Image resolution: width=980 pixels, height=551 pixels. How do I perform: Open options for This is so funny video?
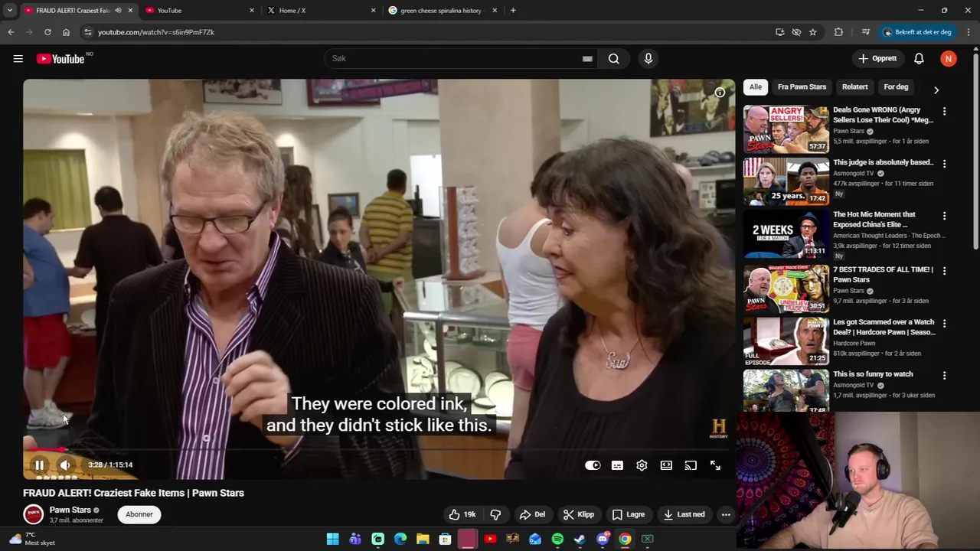click(944, 376)
